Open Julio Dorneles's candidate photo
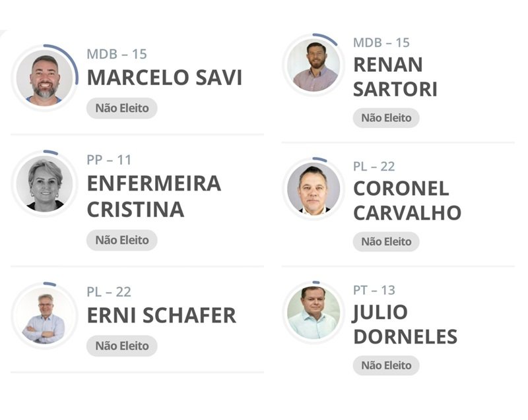 (313, 311)
